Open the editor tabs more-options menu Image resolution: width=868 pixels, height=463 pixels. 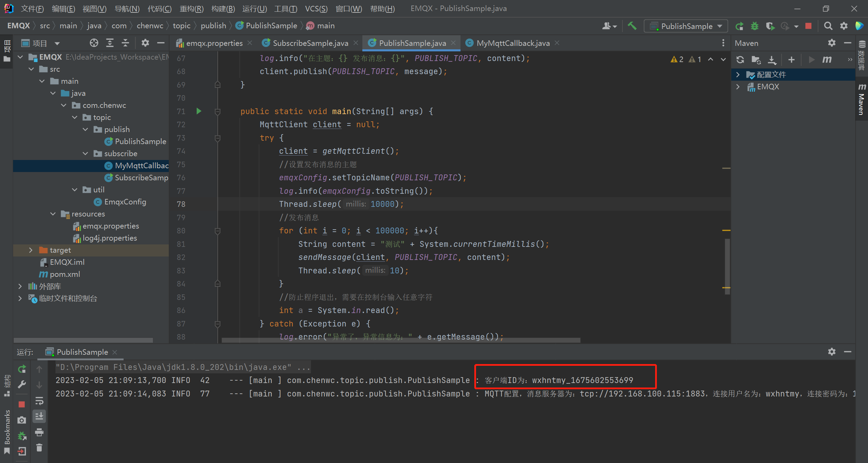pos(723,43)
